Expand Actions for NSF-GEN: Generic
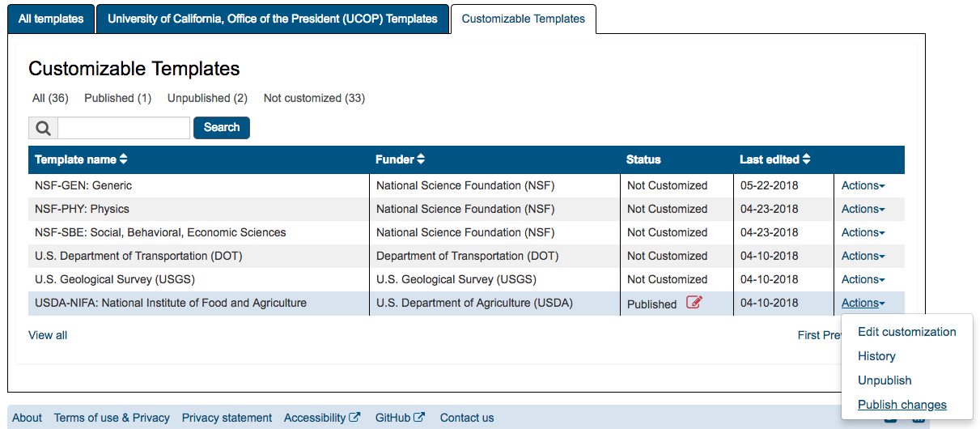Image resolution: width=980 pixels, height=429 pixels. point(863,185)
